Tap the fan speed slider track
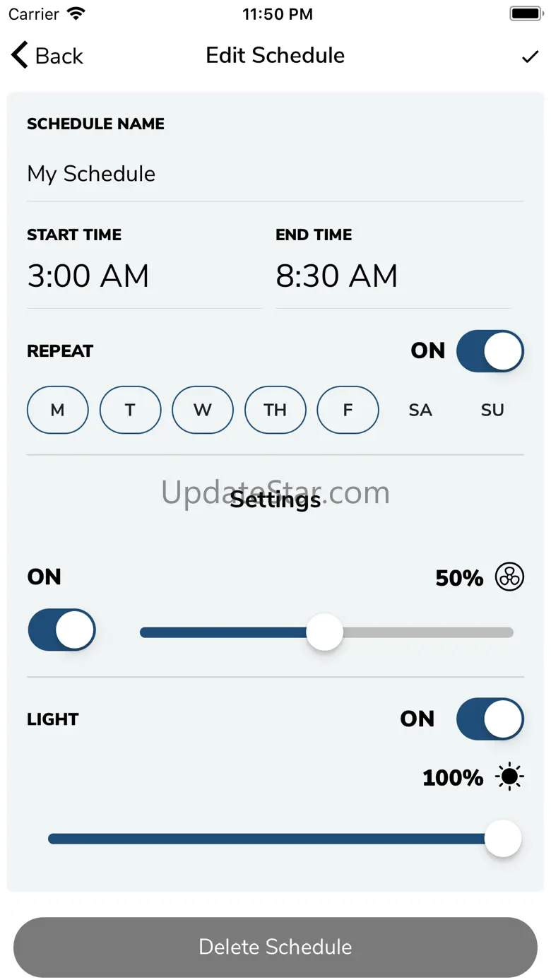The image size is (551, 980). [x=424, y=632]
